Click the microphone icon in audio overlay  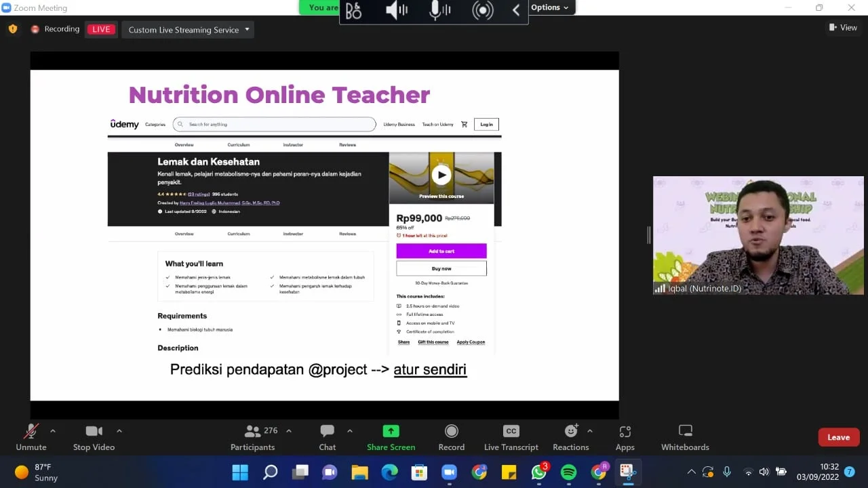[x=439, y=10]
